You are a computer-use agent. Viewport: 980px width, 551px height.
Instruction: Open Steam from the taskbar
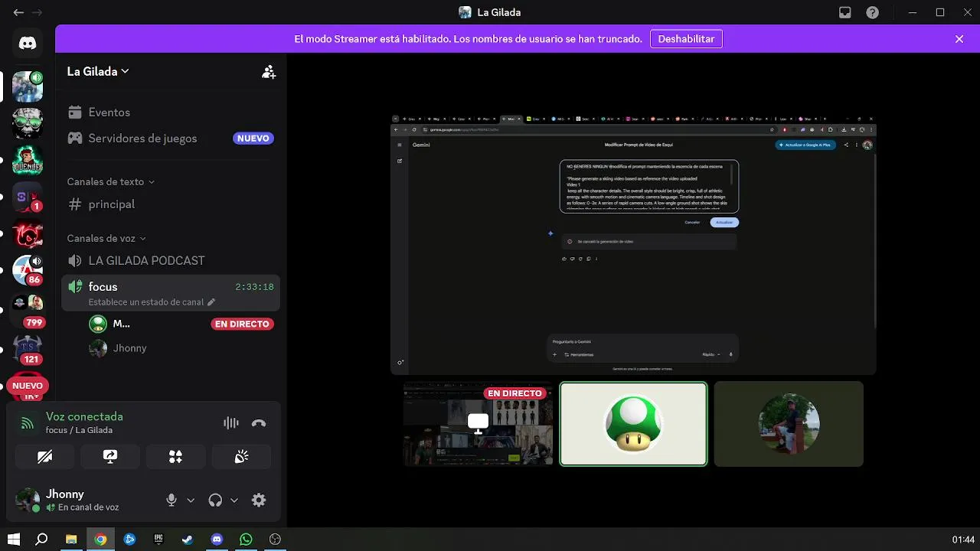coord(188,540)
